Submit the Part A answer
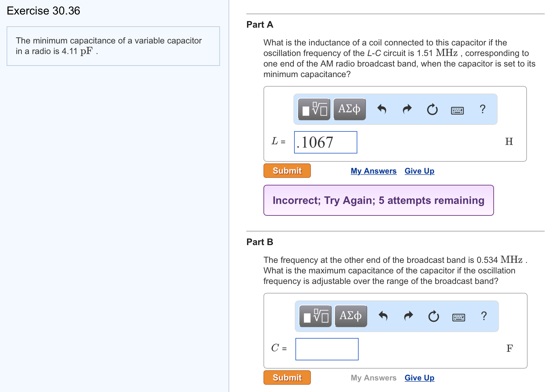548x392 pixels. pos(287,171)
